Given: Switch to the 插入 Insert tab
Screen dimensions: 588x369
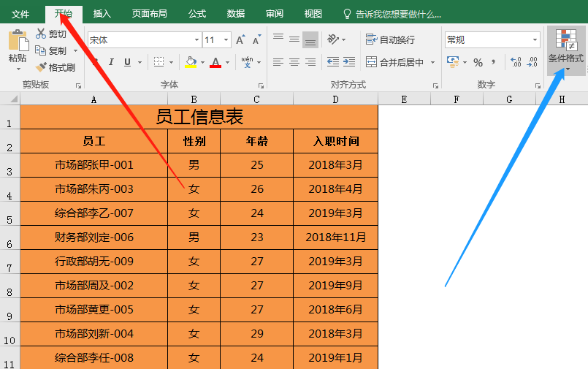Looking at the screenshot, I should [102, 14].
